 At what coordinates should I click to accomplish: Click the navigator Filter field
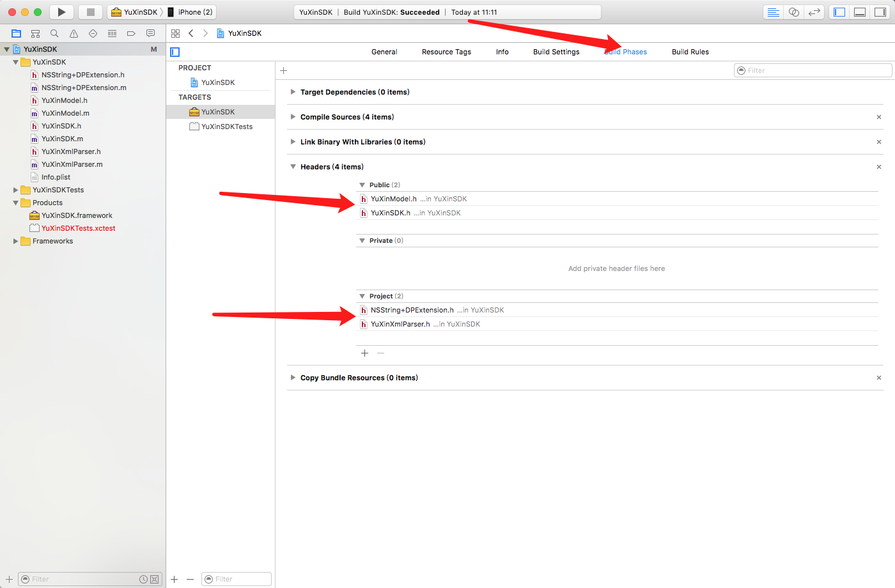point(89,579)
